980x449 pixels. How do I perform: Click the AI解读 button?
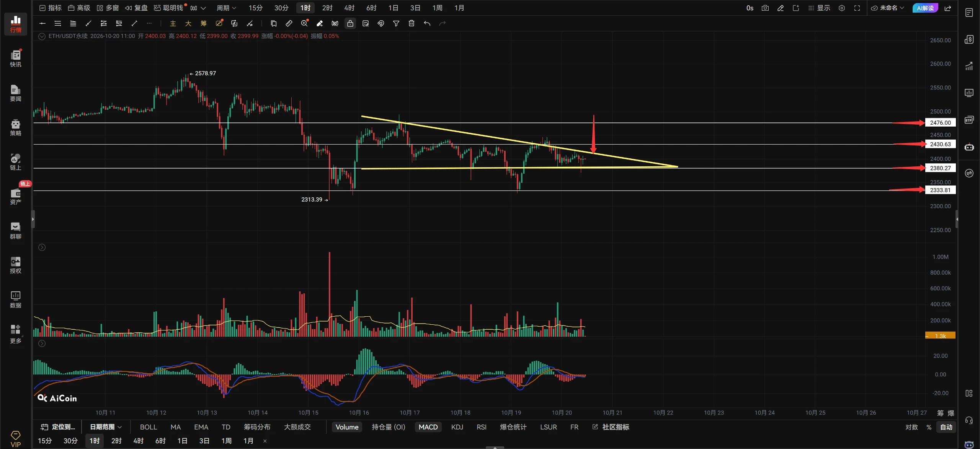click(925, 8)
